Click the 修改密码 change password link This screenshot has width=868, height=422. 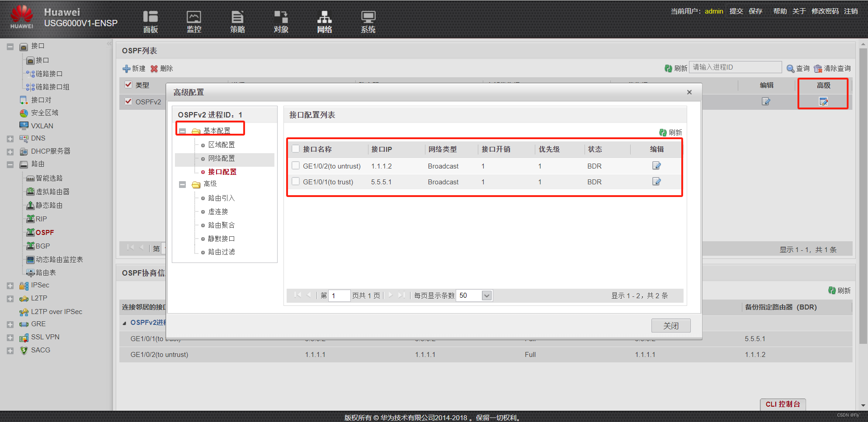[825, 11]
